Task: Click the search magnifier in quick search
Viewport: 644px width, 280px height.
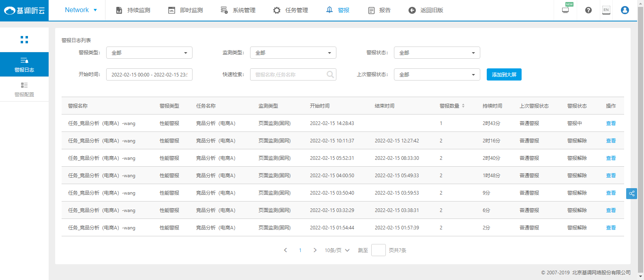Action: [330, 74]
